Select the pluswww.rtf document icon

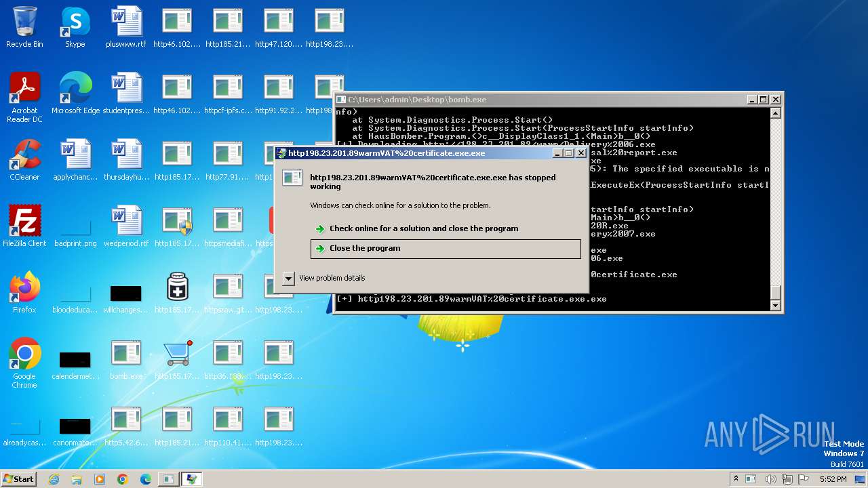point(126,27)
